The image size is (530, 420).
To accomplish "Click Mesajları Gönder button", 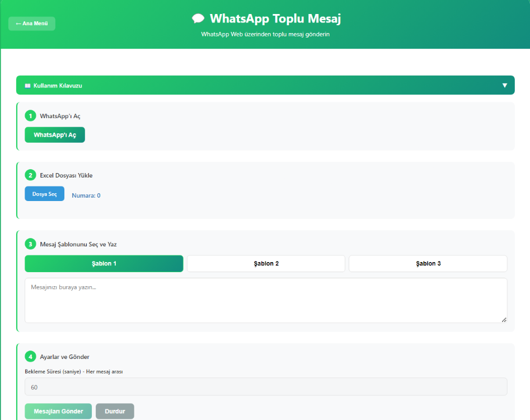I will [58, 411].
